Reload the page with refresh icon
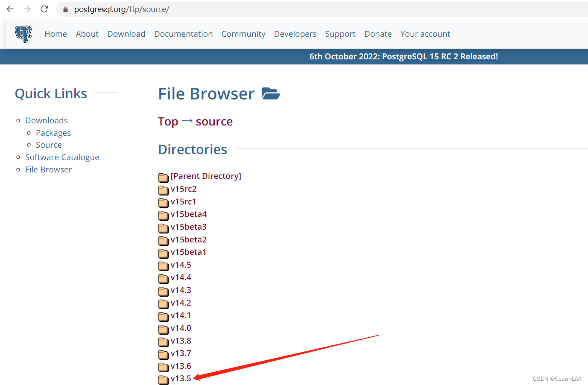The height and width of the screenshot is (385, 588). (44, 9)
